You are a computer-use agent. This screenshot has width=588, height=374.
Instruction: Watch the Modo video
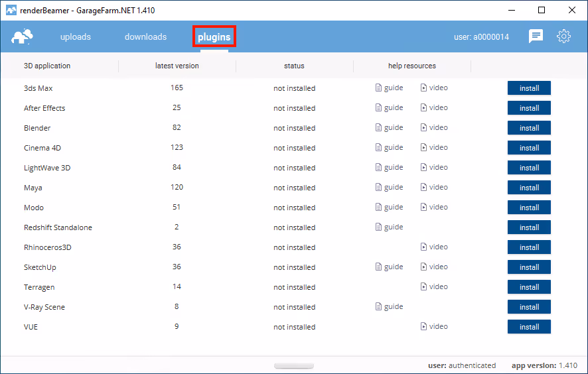coord(434,207)
